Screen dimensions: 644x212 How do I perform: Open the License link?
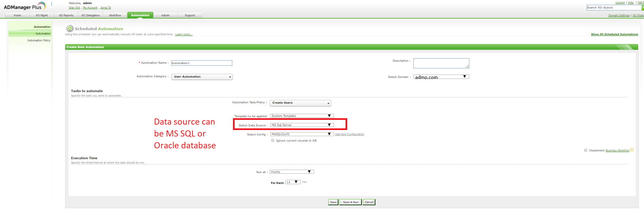[x=620, y=2]
